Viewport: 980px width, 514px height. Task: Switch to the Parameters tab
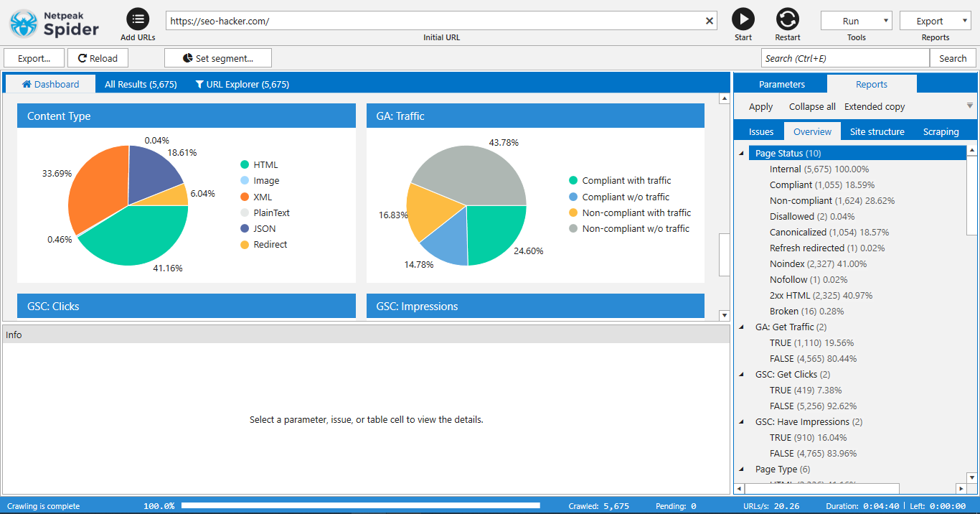coord(781,84)
